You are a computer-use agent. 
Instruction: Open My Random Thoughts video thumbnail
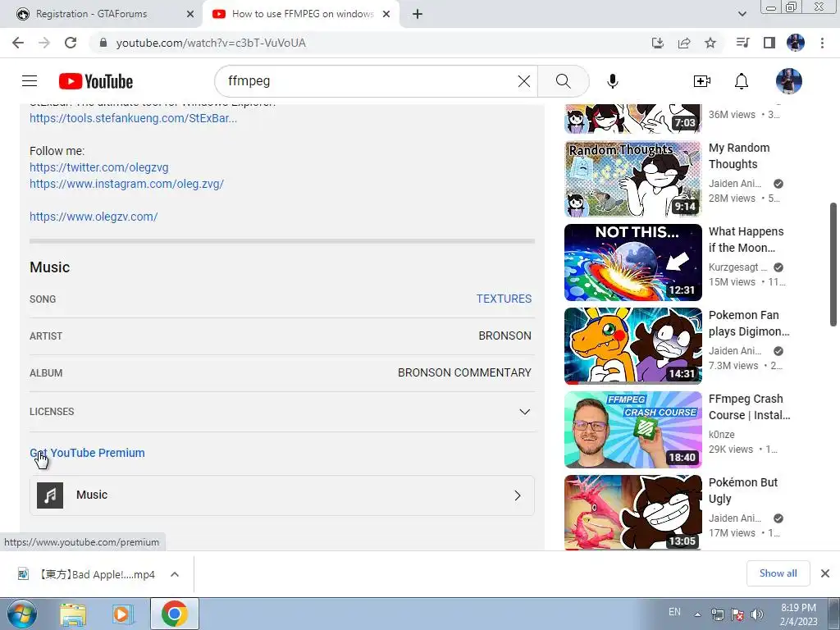632,178
